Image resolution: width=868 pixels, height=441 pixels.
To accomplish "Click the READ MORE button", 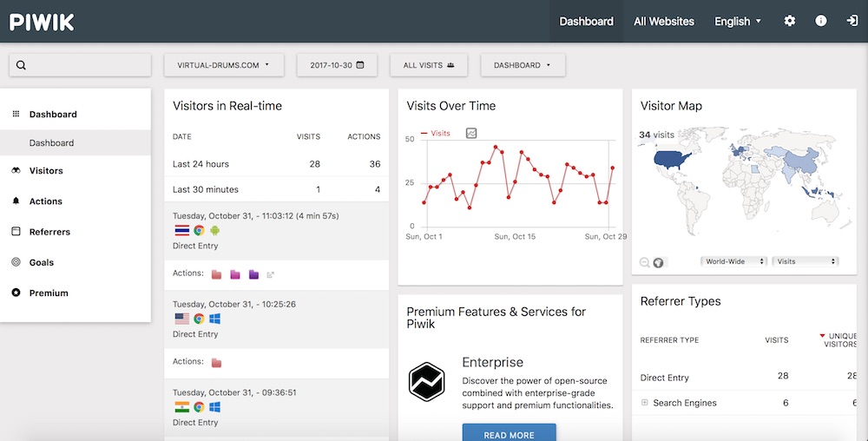I will click(x=509, y=434).
